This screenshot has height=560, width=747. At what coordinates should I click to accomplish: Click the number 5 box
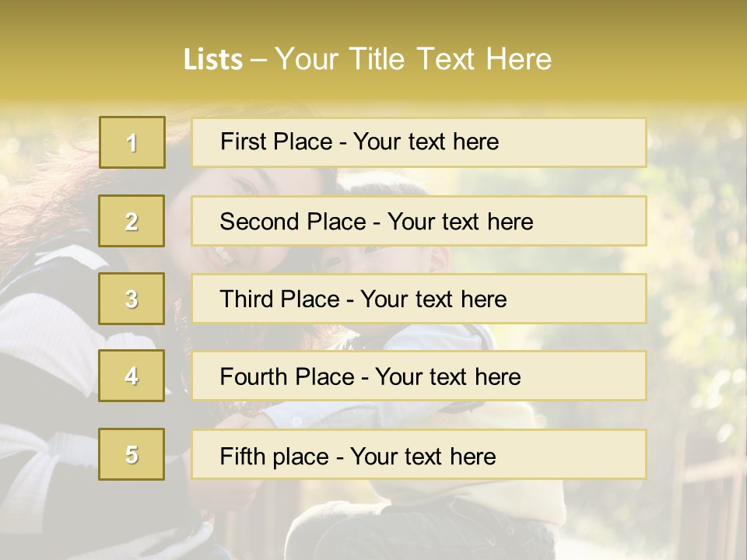132,453
